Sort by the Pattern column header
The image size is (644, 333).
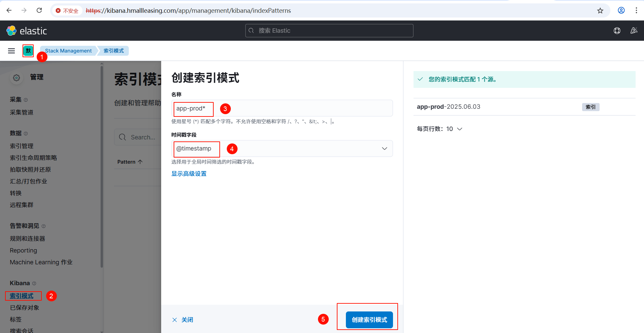pos(130,162)
